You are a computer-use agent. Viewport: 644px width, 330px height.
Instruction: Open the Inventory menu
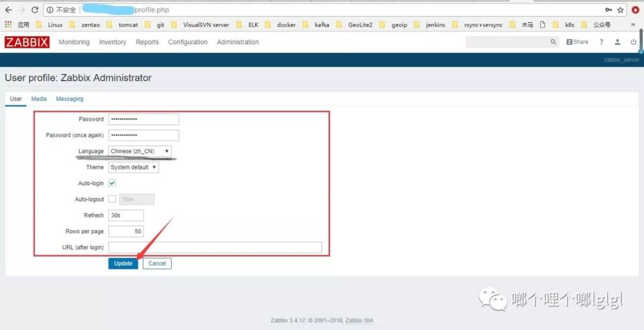coord(113,42)
